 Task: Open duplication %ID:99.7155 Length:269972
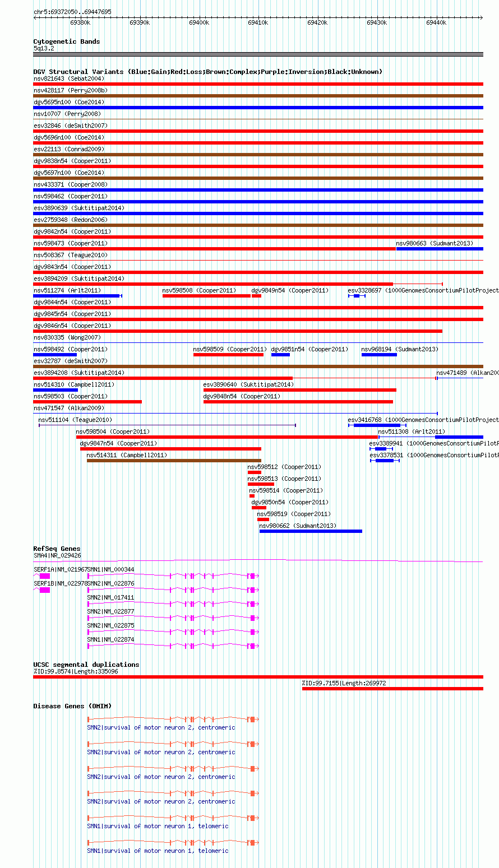pos(392,689)
